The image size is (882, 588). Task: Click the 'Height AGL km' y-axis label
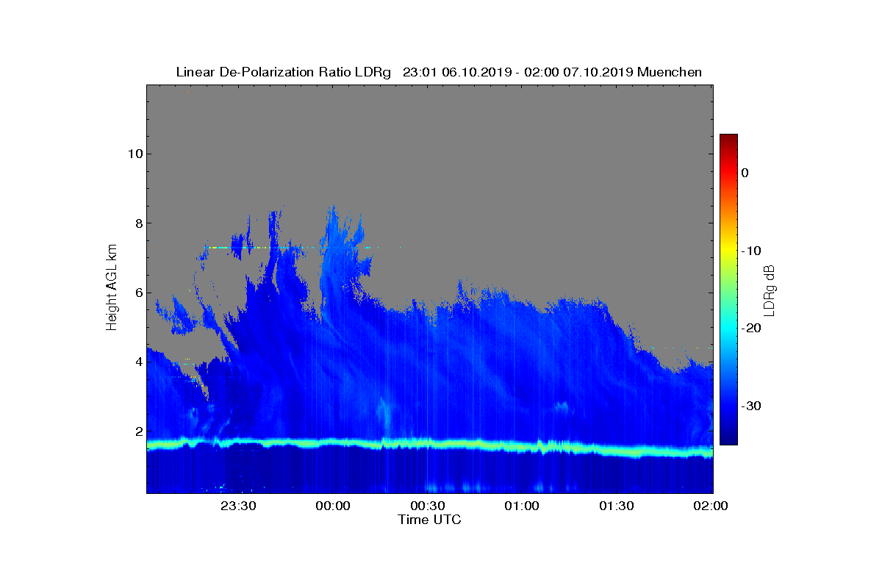(x=112, y=288)
